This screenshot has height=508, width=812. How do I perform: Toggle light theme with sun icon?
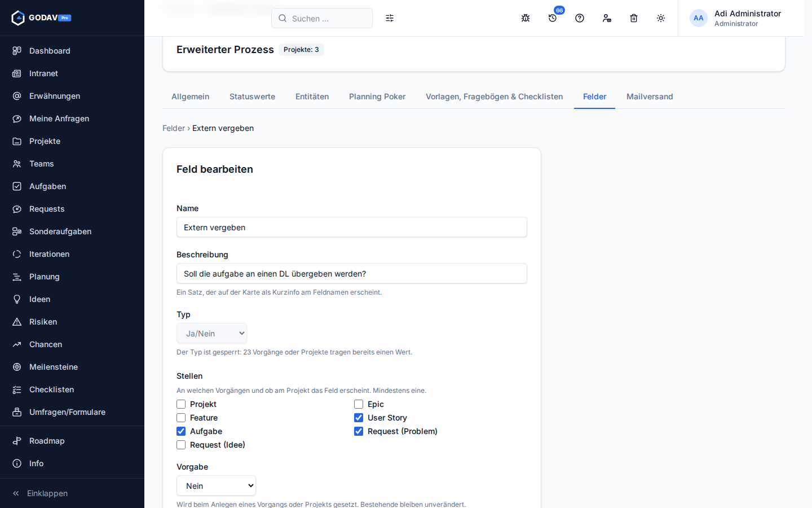(x=661, y=18)
